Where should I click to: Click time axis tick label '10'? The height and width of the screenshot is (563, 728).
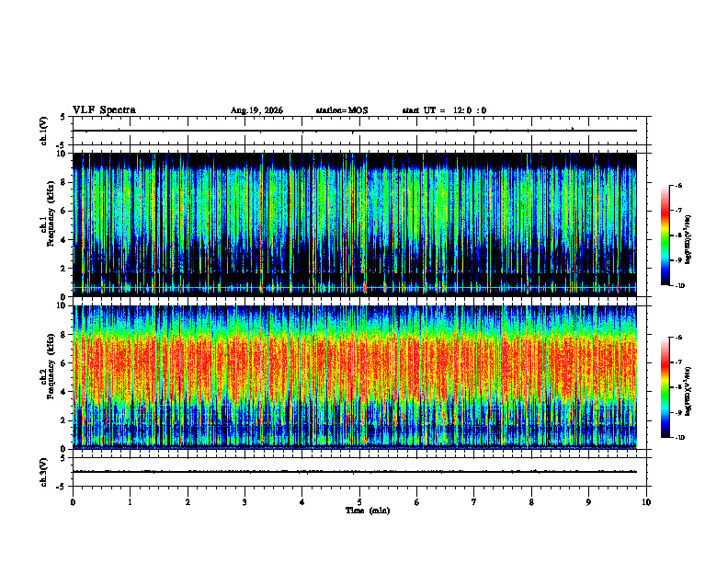(x=646, y=502)
